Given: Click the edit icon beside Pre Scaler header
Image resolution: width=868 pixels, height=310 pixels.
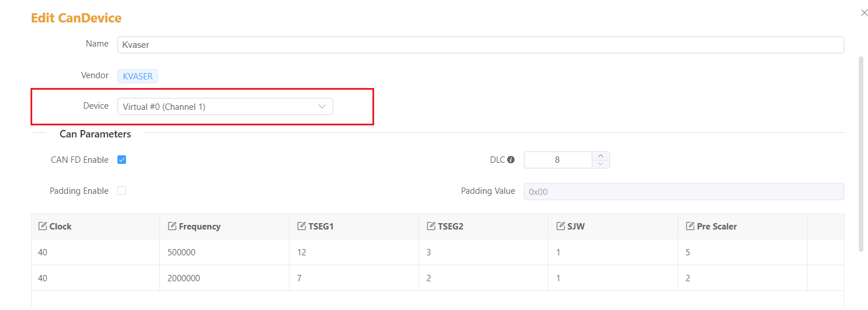Looking at the screenshot, I should click(690, 226).
